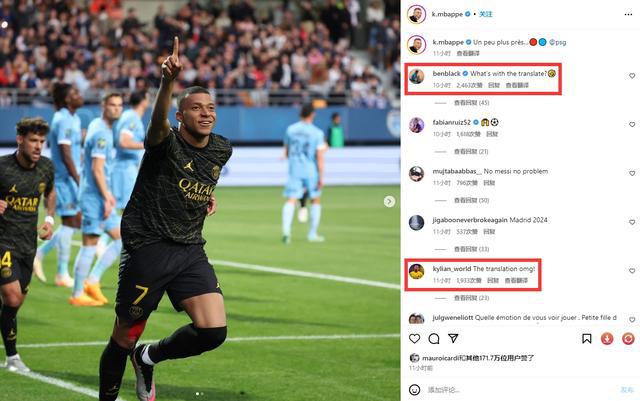The image size is (640, 401).
Task: Save post with bookmark icon
Action: tap(587, 339)
